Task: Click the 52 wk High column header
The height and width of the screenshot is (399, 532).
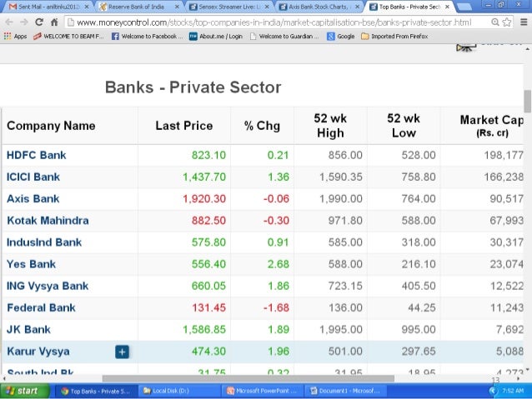Action: pyautogui.click(x=330, y=126)
